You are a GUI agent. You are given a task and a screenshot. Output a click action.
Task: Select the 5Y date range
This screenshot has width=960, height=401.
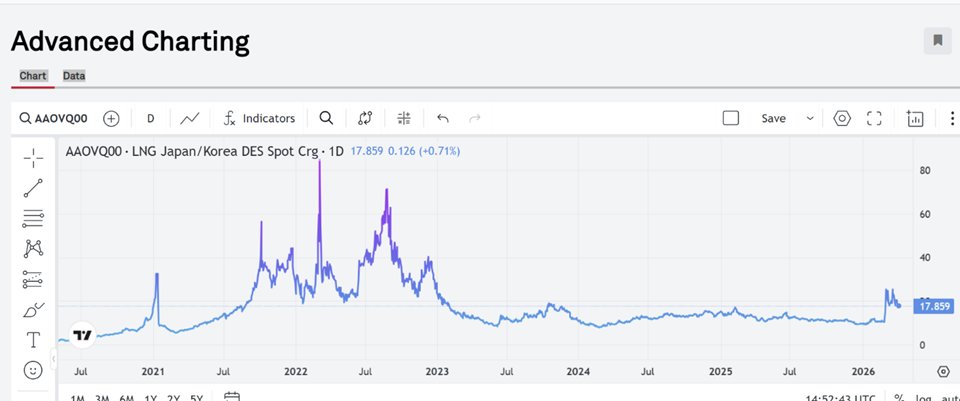(197, 398)
